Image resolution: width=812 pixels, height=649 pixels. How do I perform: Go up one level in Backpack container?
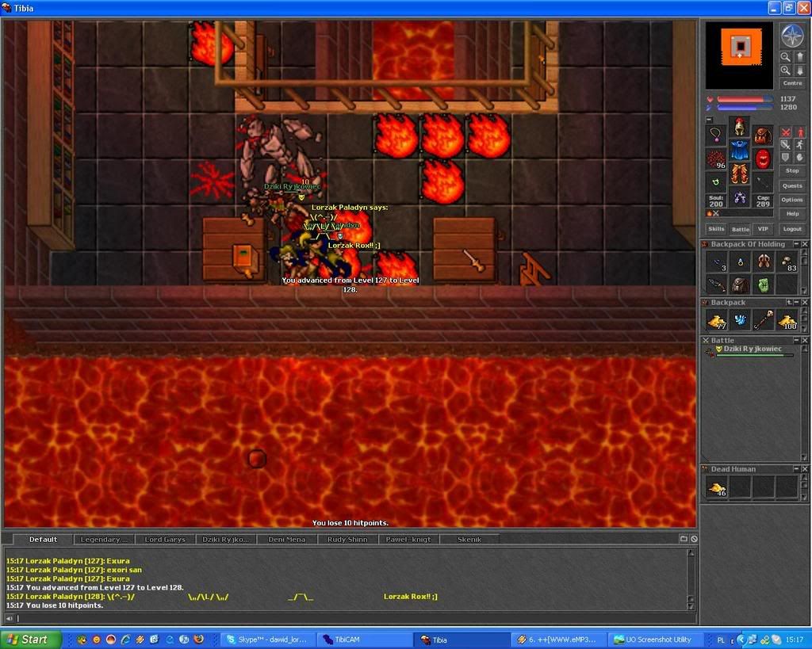coord(789,302)
